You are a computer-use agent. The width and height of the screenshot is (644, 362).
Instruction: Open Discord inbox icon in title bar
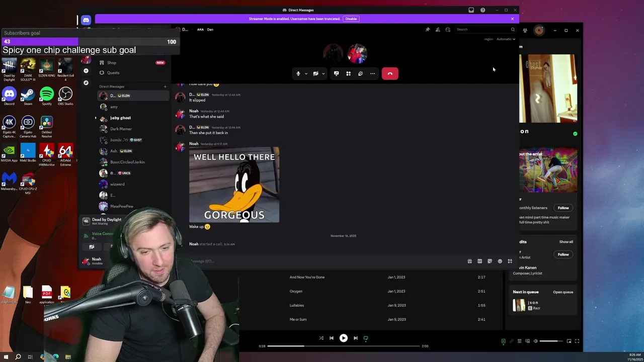click(x=471, y=10)
